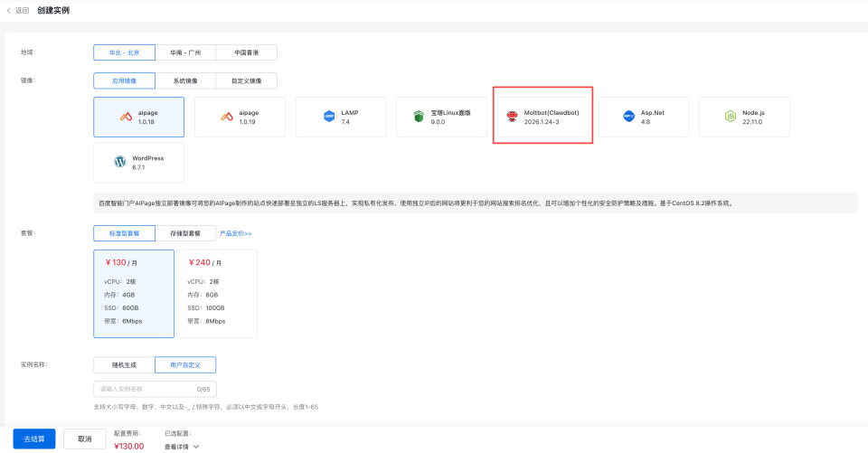Click the 创建实例 page title
Viewport: 868px width, 453px height.
click(x=53, y=11)
